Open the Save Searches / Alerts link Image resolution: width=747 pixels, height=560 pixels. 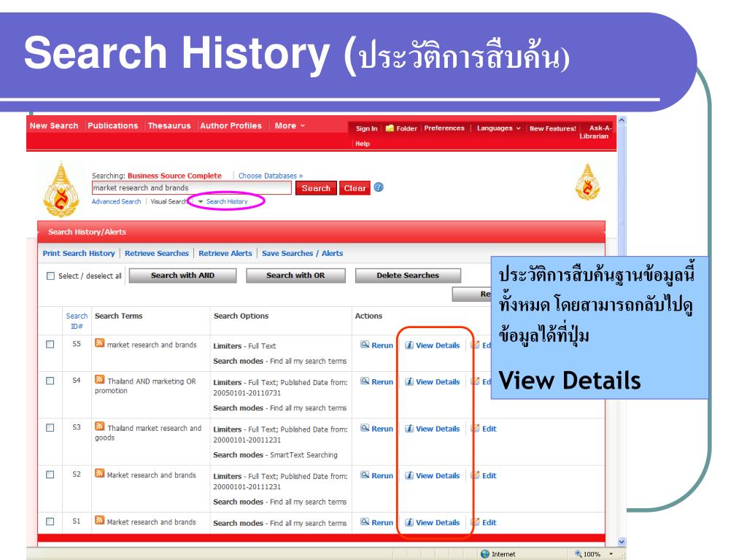click(303, 253)
